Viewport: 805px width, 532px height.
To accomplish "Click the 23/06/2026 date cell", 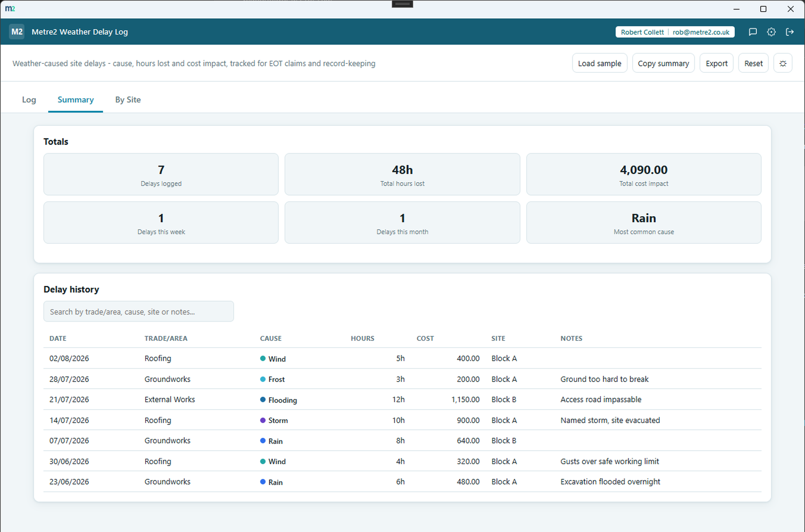I will 69,482.
